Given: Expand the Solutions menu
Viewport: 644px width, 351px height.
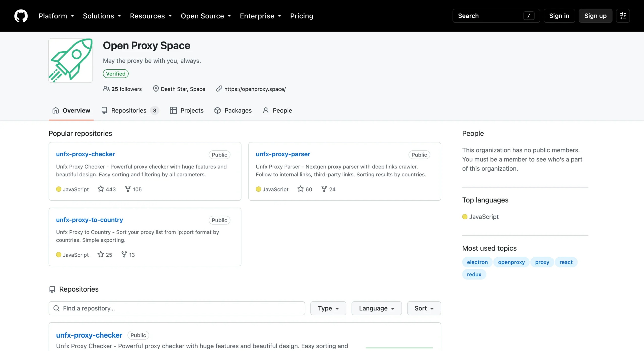Looking at the screenshot, I should click(x=102, y=16).
